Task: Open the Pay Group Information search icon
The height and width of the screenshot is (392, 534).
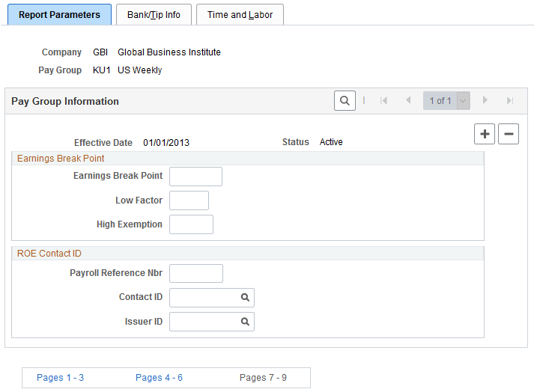Action: point(345,101)
